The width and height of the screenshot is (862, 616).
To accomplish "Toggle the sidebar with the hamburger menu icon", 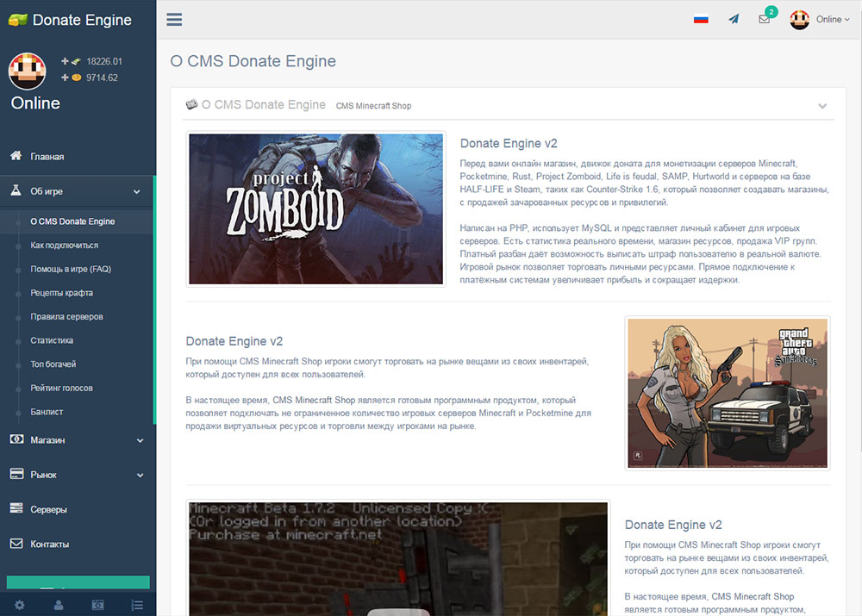I will 174,19.
